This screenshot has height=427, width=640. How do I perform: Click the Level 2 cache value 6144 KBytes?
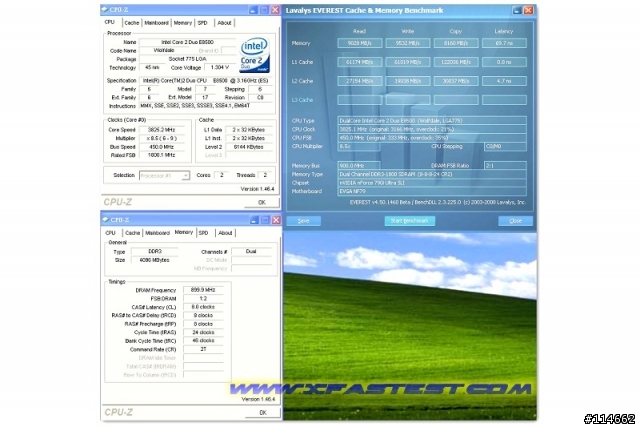click(248, 147)
